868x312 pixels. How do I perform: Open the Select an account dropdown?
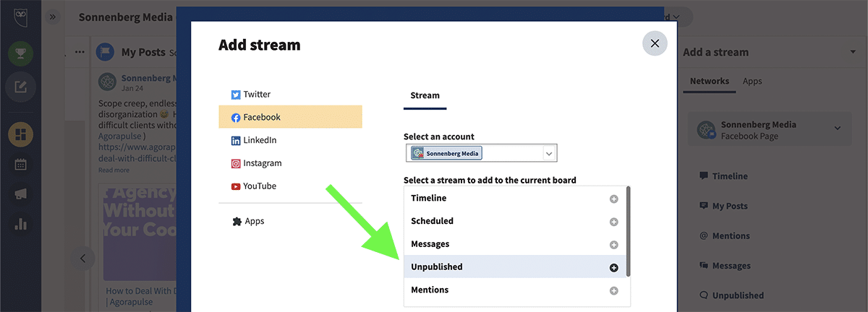[481, 153]
